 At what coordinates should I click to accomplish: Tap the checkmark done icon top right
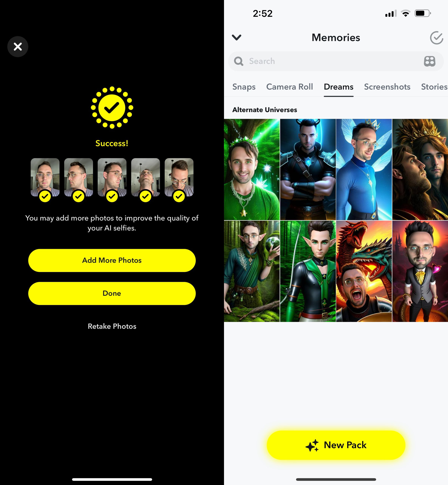click(436, 37)
